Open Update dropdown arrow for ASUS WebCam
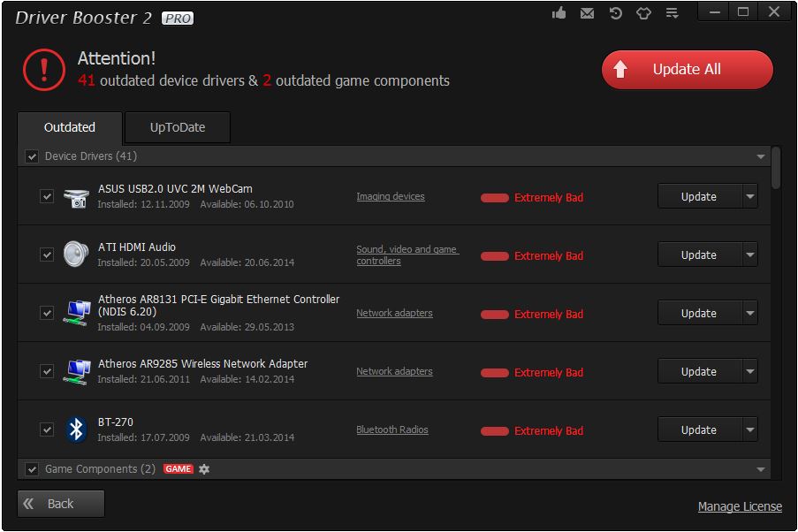This screenshot has height=532, width=798. coord(750,196)
